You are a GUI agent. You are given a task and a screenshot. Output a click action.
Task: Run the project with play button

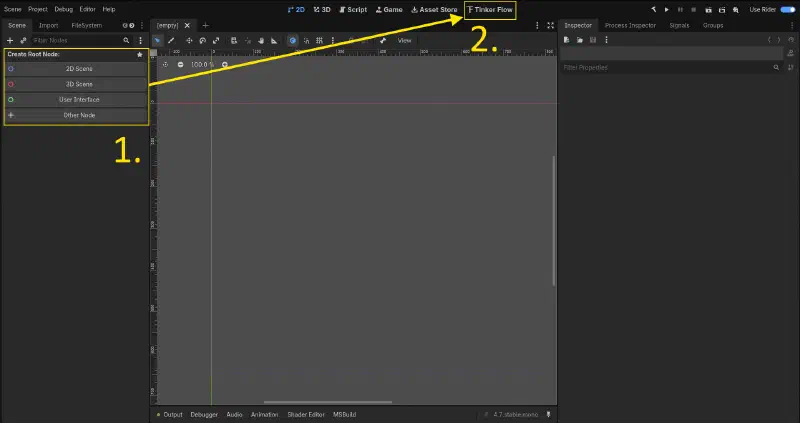click(667, 10)
